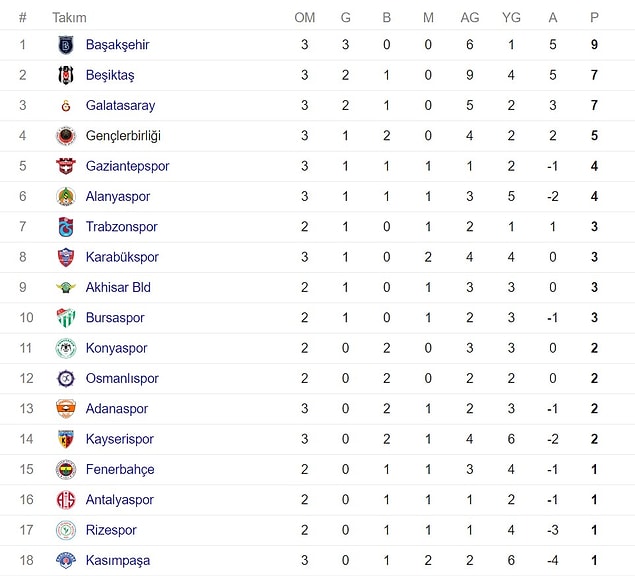
Task: Click the Takım column header
Action: point(69,18)
